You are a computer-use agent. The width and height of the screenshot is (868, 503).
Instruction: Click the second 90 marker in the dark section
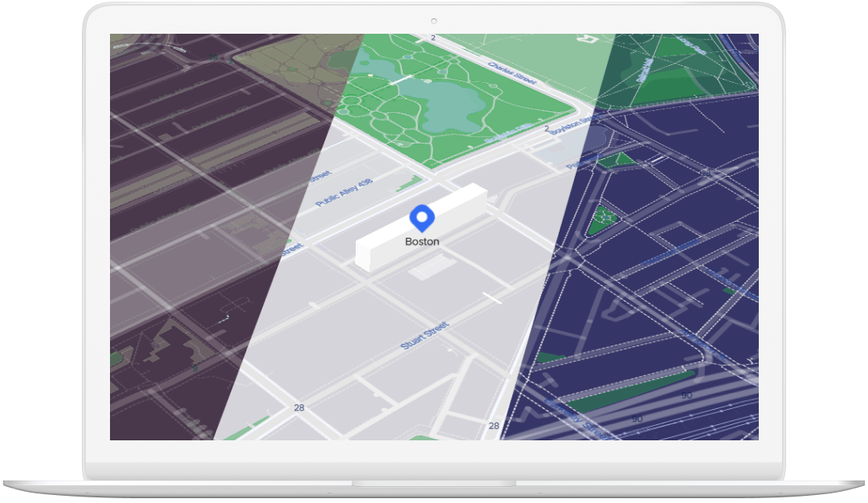[637, 418]
